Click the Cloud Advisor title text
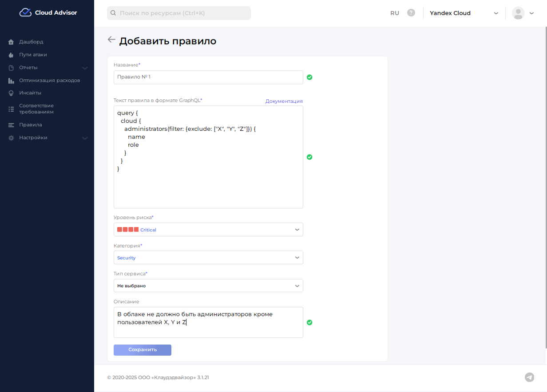547x392 pixels. [x=56, y=12]
